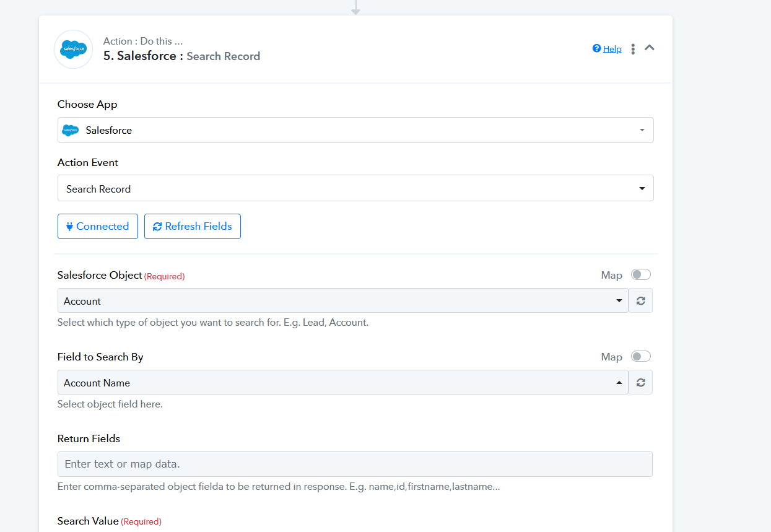Image resolution: width=771 pixels, height=532 pixels.
Task: Click the sync icon on Refresh Fields
Action: tap(157, 227)
